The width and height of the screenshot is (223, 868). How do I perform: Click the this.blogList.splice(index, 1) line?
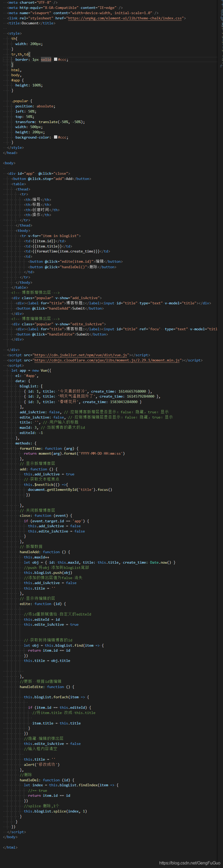tap(55, 811)
